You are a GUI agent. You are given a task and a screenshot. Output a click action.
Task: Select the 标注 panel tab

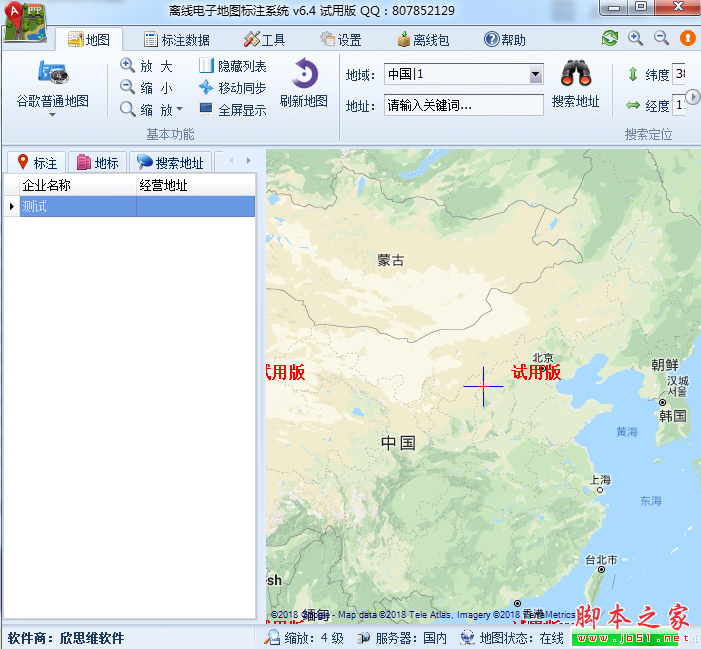(x=37, y=162)
